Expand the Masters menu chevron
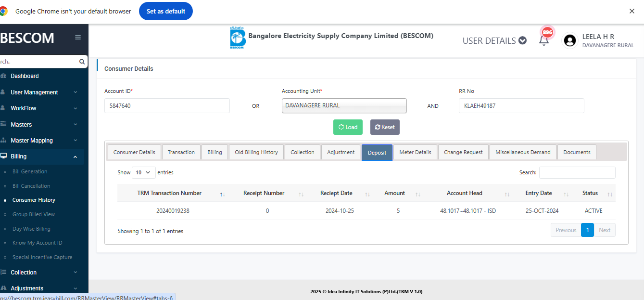The height and width of the screenshot is (300, 644). [x=76, y=125]
